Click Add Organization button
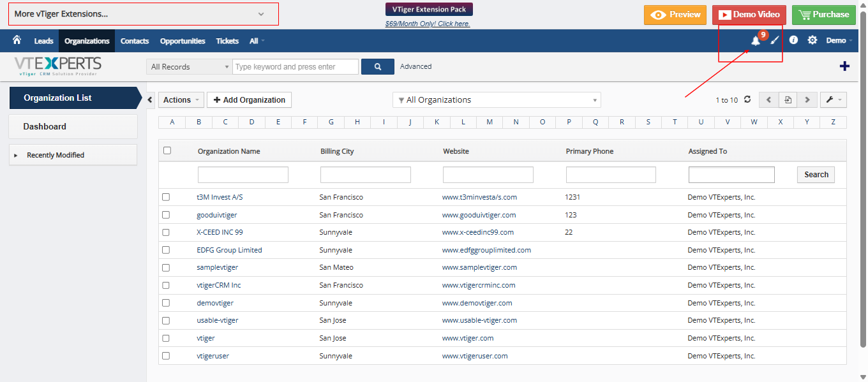868x382 pixels. tap(249, 99)
